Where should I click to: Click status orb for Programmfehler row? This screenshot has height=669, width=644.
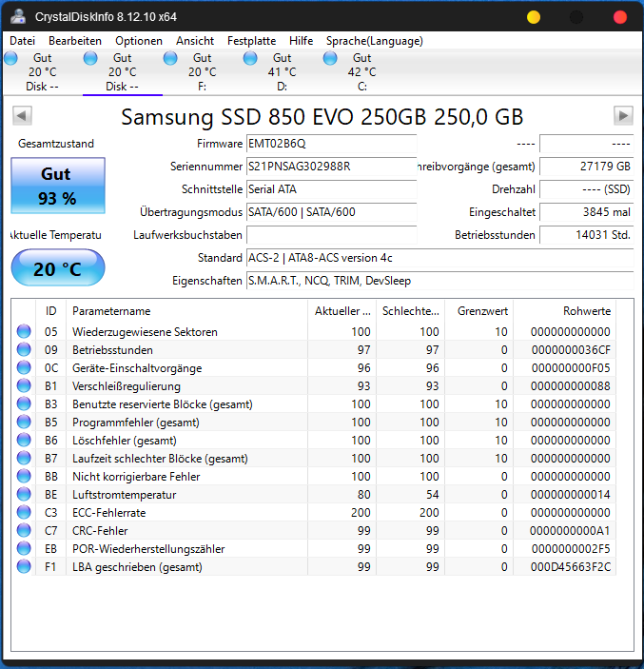[x=24, y=422]
